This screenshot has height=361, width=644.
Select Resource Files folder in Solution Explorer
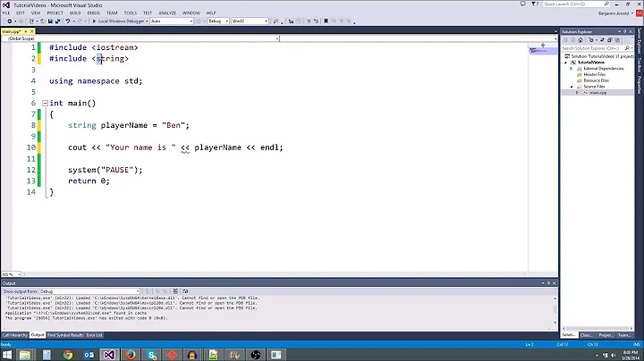596,80
